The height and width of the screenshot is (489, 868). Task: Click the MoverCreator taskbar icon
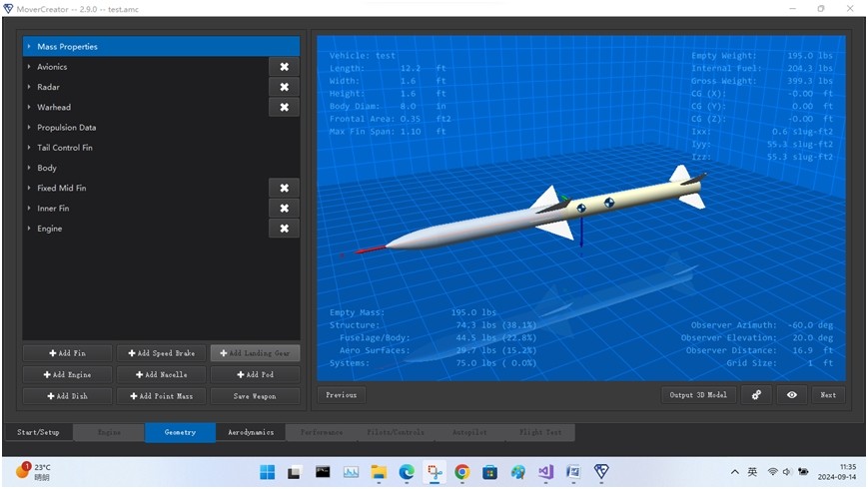coord(601,472)
